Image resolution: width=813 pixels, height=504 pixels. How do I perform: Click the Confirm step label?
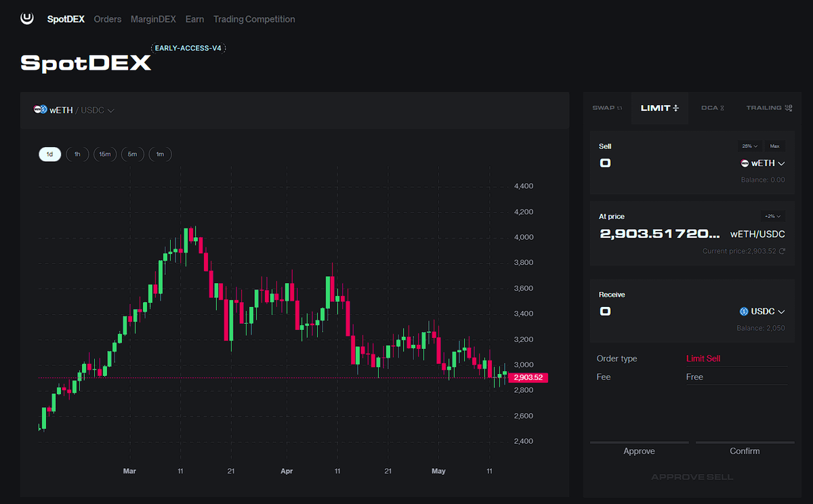click(x=745, y=450)
